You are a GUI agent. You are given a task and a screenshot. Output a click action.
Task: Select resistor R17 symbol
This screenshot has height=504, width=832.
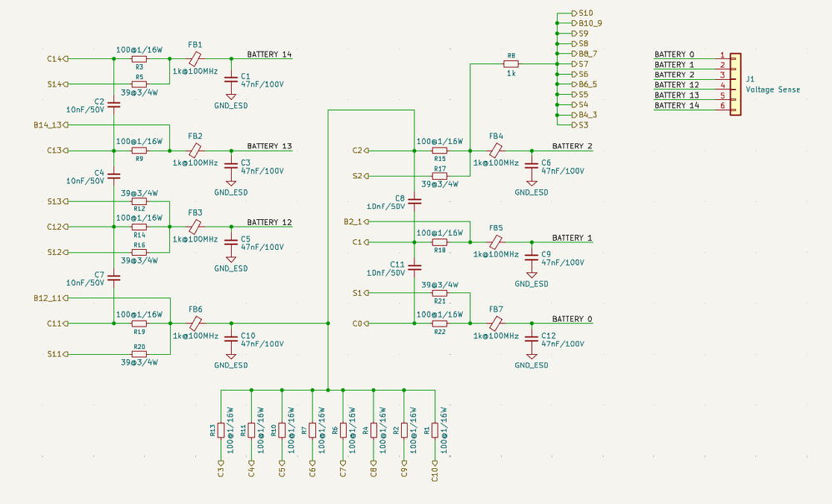click(439, 176)
